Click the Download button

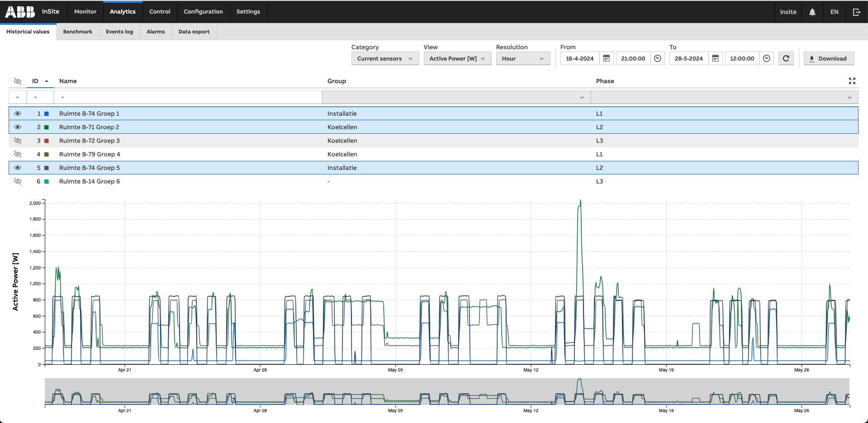[828, 58]
